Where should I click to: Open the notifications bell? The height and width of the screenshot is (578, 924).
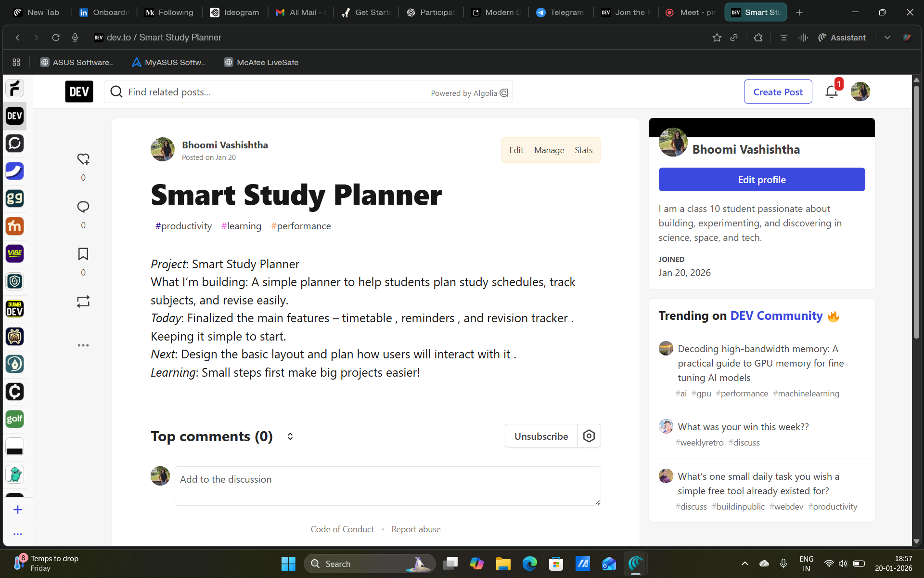point(831,92)
